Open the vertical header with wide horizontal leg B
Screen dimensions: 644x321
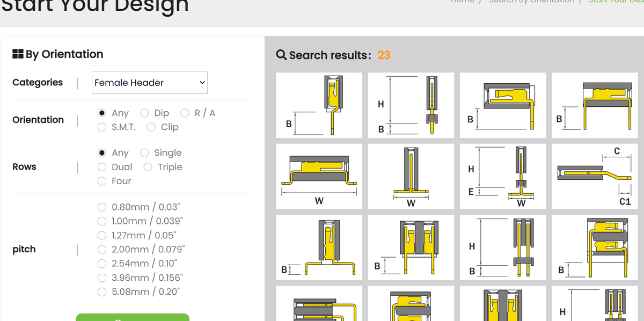tap(319, 247)
